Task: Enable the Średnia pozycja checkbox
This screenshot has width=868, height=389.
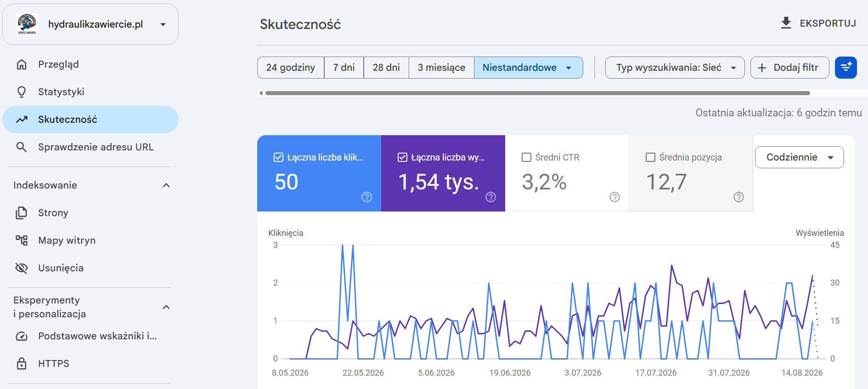Action: 650,157
